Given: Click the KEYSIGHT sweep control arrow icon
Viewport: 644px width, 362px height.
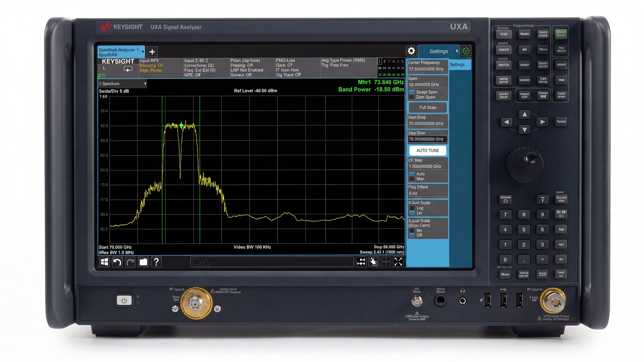Looking at the screenshot, I should tap(128, 69).
